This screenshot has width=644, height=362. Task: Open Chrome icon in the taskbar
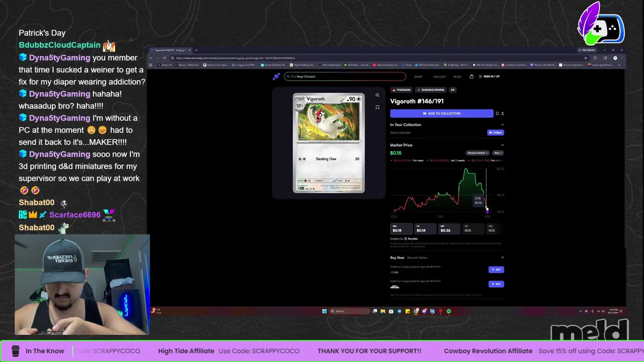(x=416, y=311)
